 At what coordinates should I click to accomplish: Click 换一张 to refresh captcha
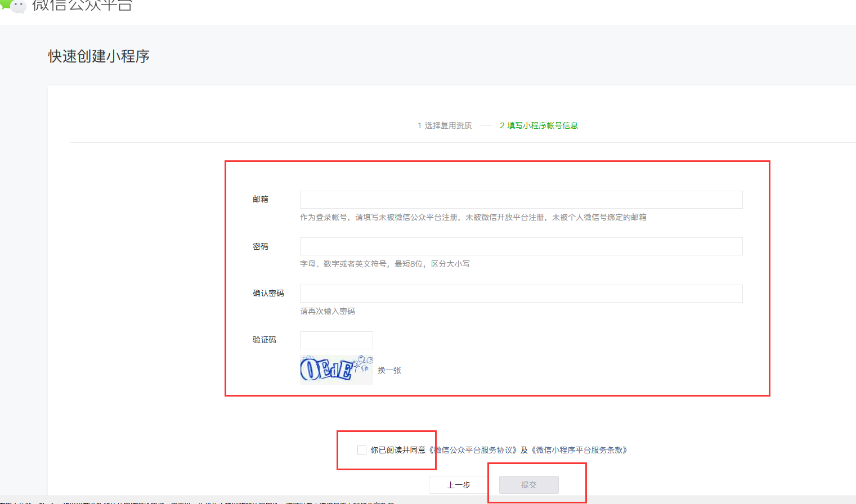point(389,370)
